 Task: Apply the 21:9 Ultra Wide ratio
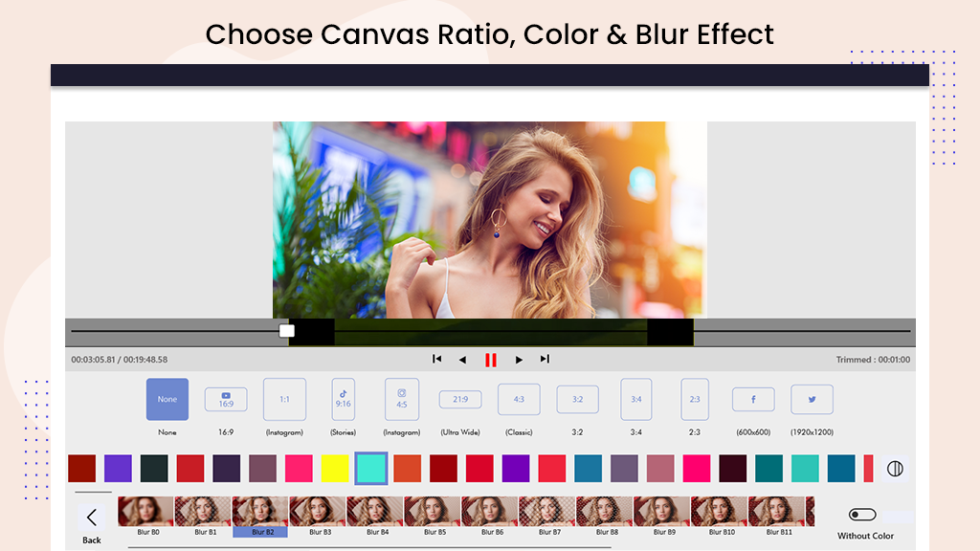460,399
